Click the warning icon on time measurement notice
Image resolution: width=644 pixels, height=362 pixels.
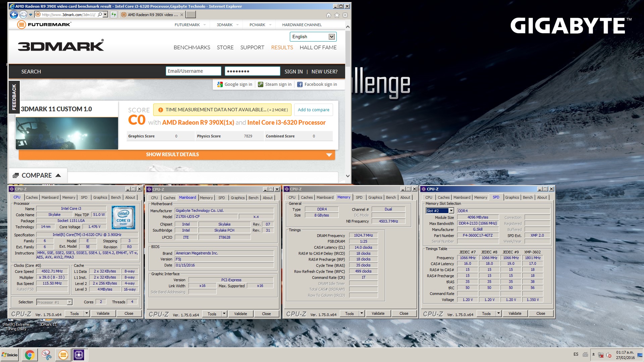pyautogui.click(x=160, y=110)
